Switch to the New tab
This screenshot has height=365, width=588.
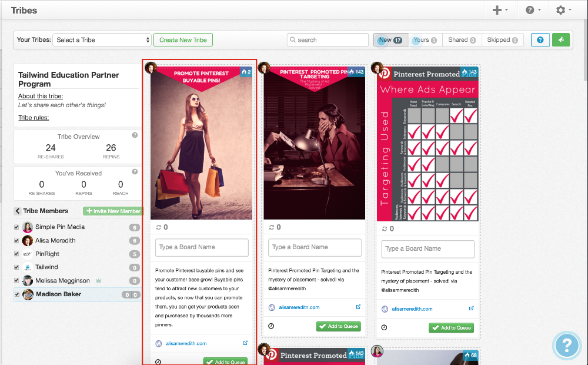390,40
